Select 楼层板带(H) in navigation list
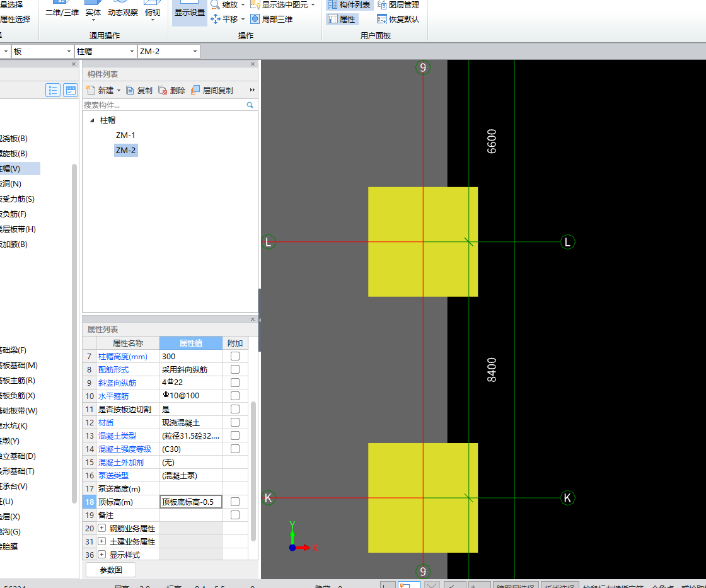The width and height of the screenshot is (706, 588). pos(18,229)
